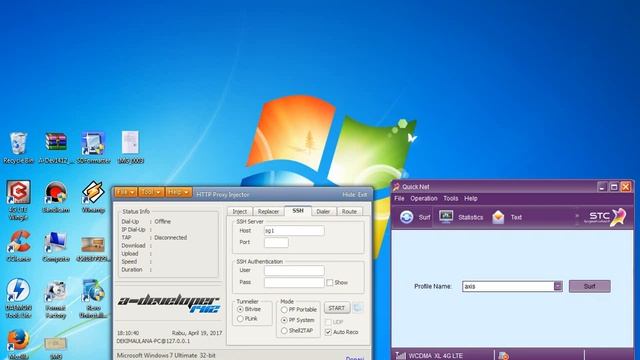The height and width of the screenshot is (360, 640).
Task: Open the Recycle Bin desktop icon
Action: point(18,144)
